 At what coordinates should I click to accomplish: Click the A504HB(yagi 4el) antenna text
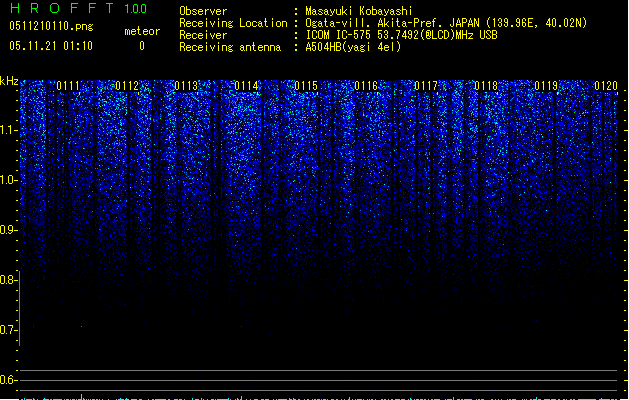pyautogui.click(x=353, y=47)
